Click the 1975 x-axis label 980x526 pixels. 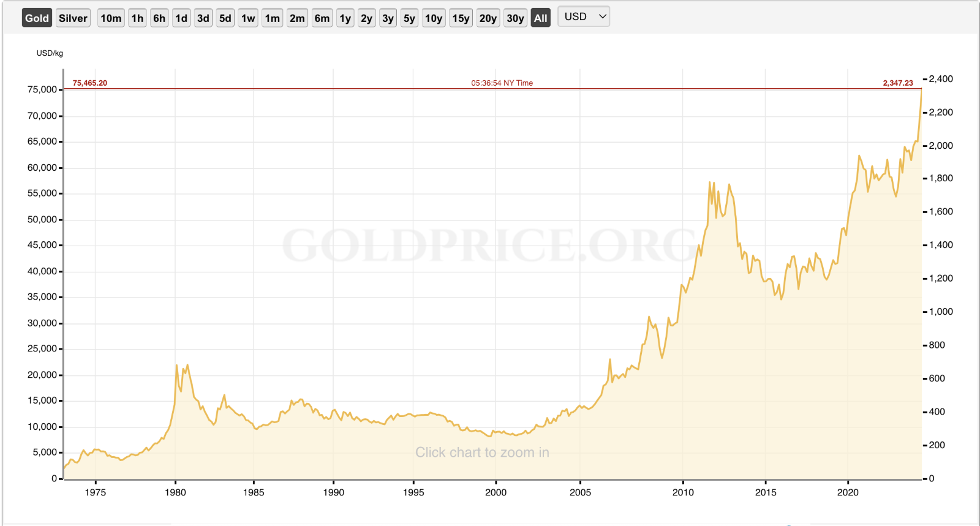[x=95, y=492]
